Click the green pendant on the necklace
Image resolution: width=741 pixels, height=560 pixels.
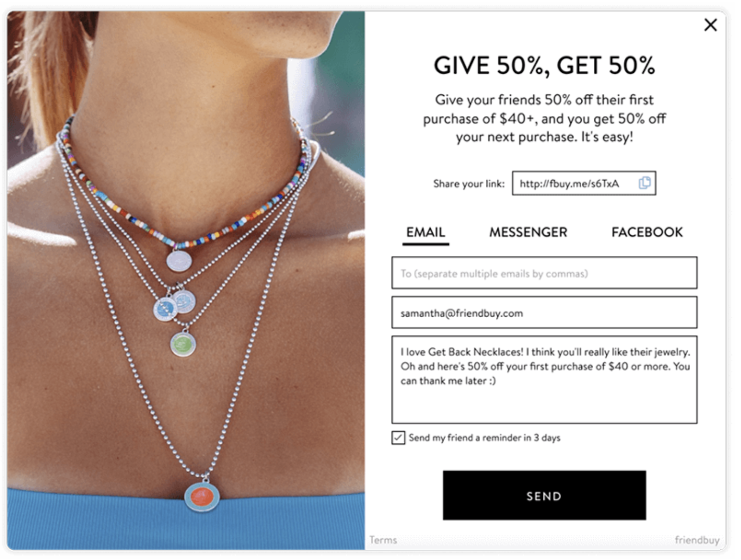183,344
